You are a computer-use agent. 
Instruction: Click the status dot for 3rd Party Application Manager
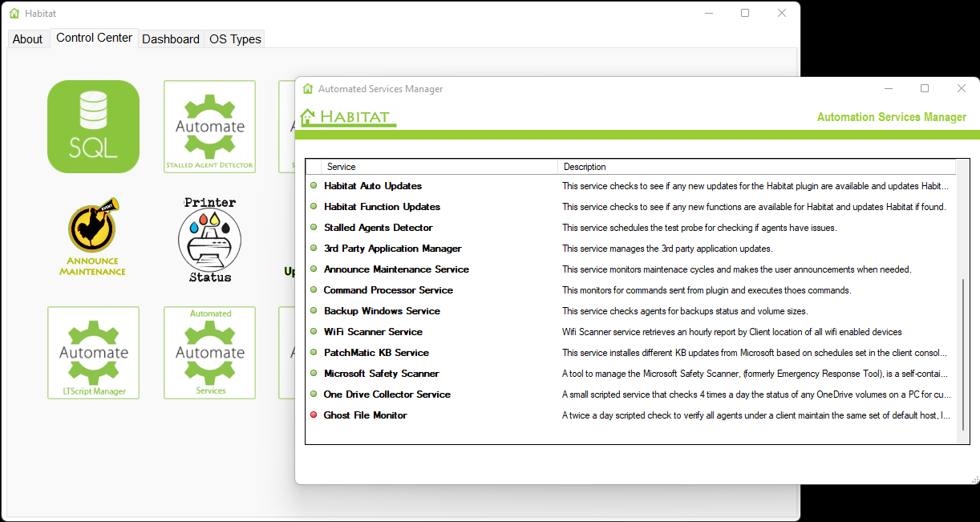click(314, 249)
